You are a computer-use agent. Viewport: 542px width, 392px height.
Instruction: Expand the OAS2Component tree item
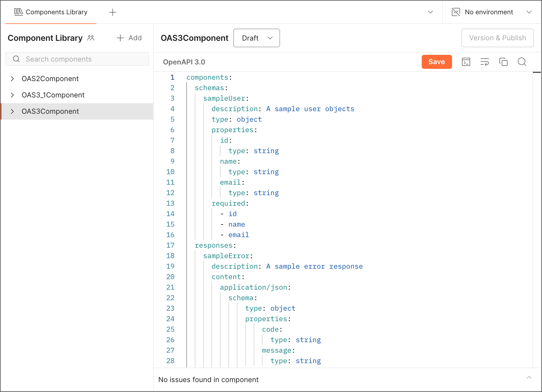point(12,79)
